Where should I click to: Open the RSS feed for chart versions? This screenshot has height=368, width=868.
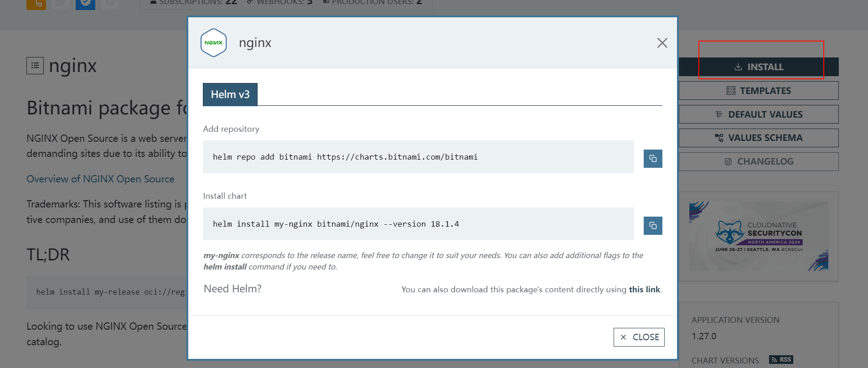(781, 359)
